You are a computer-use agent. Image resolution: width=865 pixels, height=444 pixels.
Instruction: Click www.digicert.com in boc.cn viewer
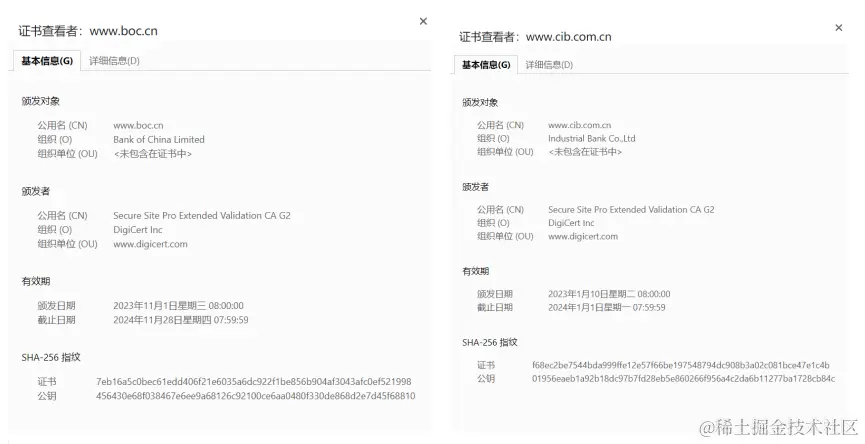tap(150, 244)
